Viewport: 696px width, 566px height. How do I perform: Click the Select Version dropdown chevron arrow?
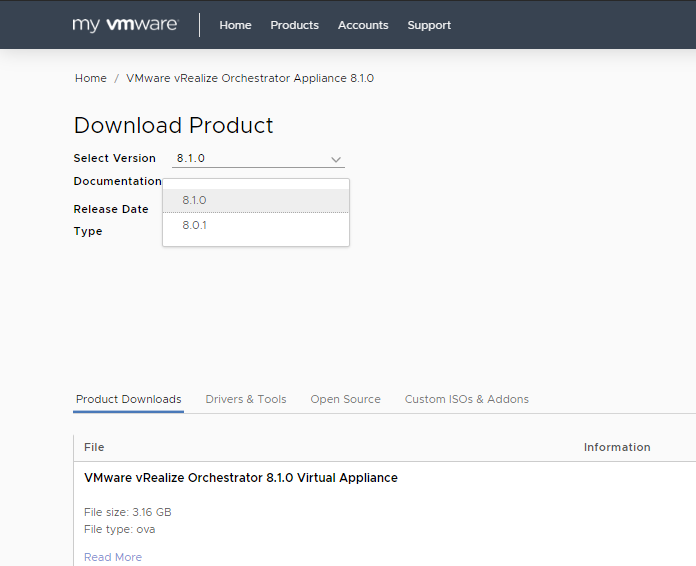coord(336,159)
